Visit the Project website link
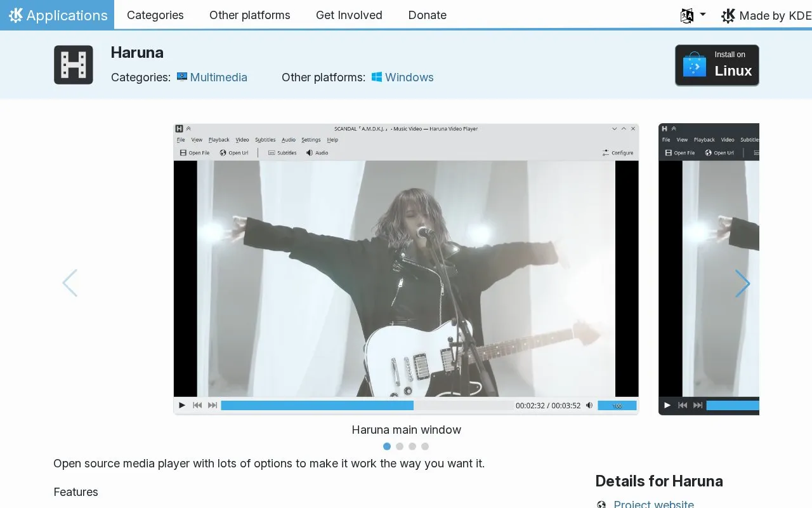Viewport: 812px width, 508px height. pyautogui.click(x=653, y=504)
